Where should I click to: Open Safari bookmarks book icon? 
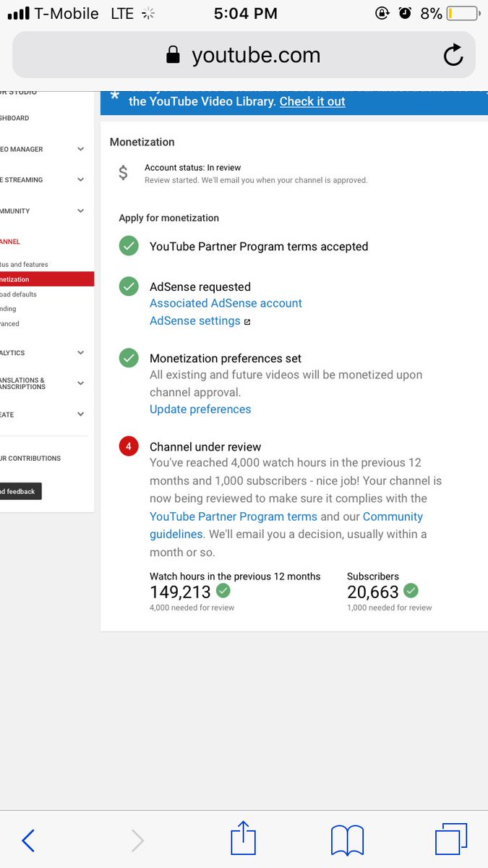point(347,841)
